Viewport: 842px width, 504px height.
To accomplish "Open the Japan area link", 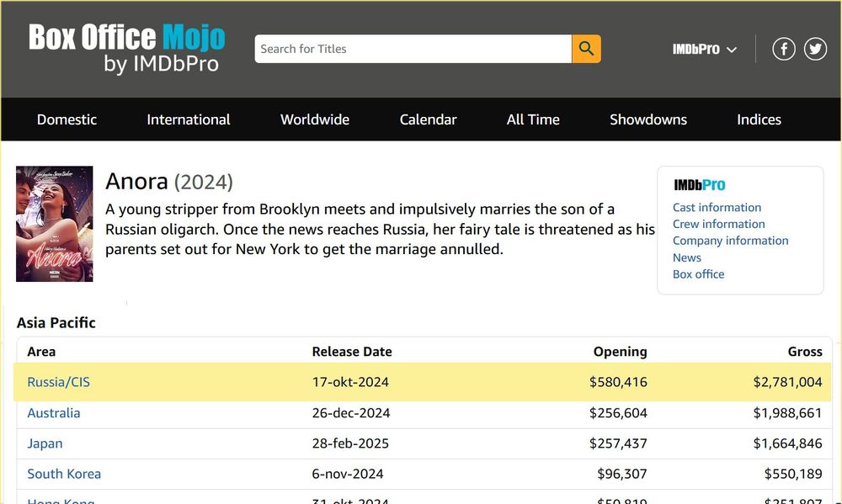I will 45,443.
